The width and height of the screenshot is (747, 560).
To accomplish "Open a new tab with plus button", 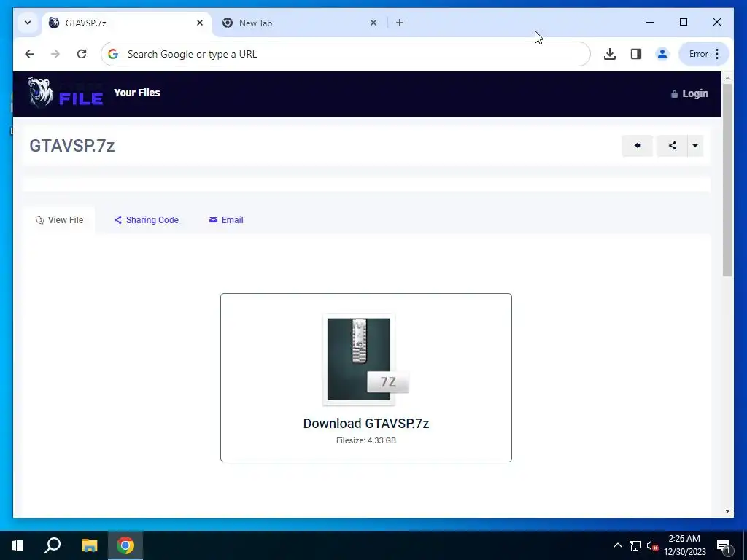I will point(399,23).
